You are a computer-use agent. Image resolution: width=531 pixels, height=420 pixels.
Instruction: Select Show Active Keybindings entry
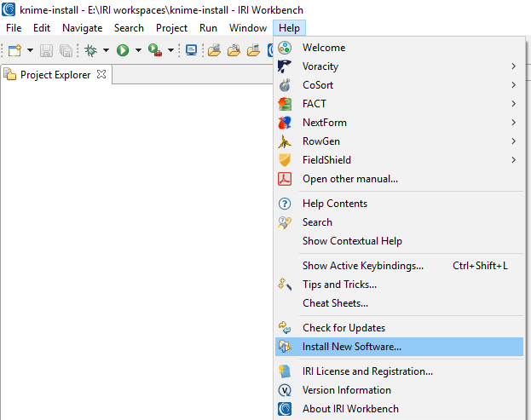tap(399, 266)
